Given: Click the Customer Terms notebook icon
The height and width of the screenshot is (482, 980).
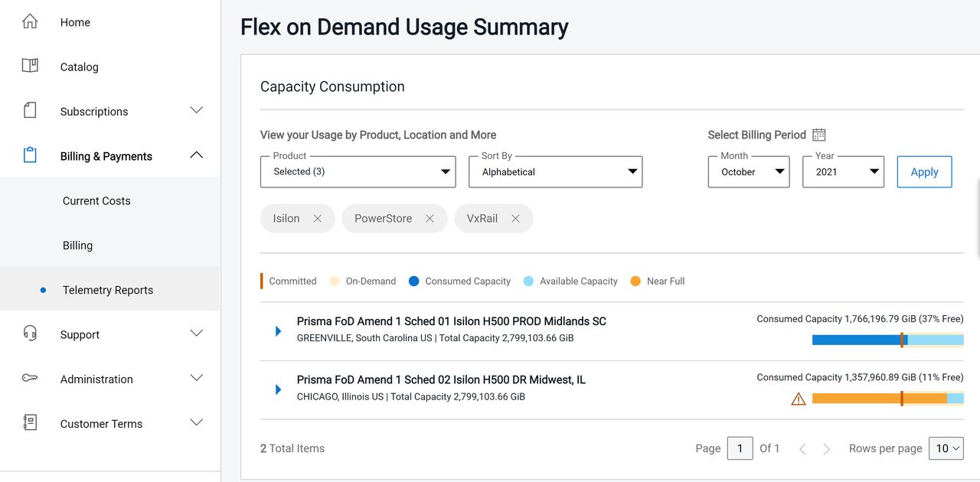Looking at the screenshot, I should tap(30, 422).
